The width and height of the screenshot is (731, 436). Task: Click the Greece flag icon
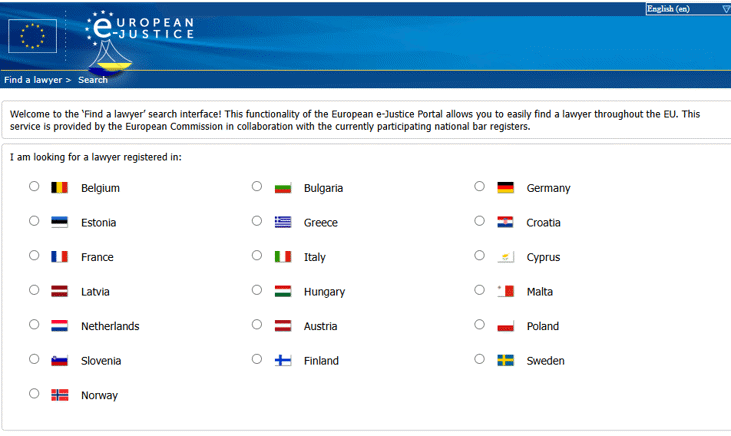coord(283,222)
